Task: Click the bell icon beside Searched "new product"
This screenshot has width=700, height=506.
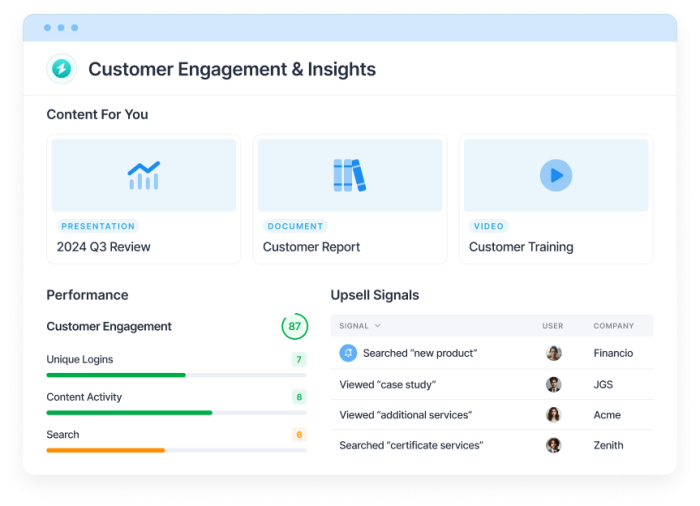Action: [x=348, y=353]
